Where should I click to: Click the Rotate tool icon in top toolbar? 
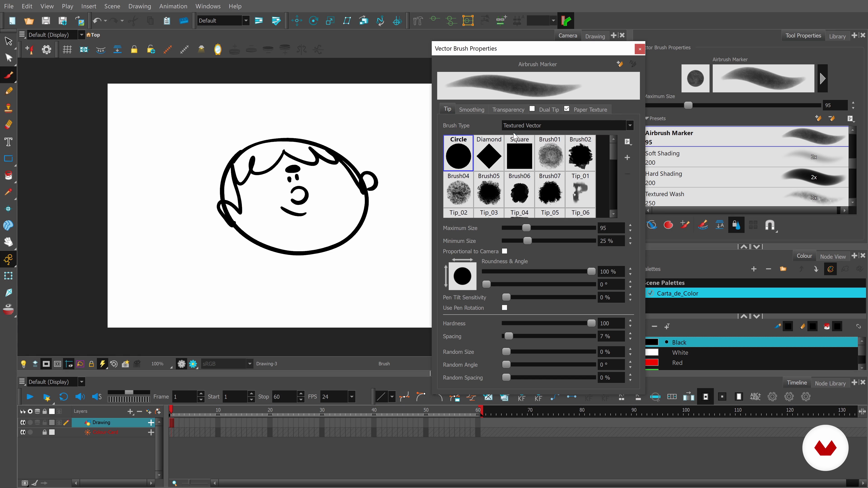[313, 21]
